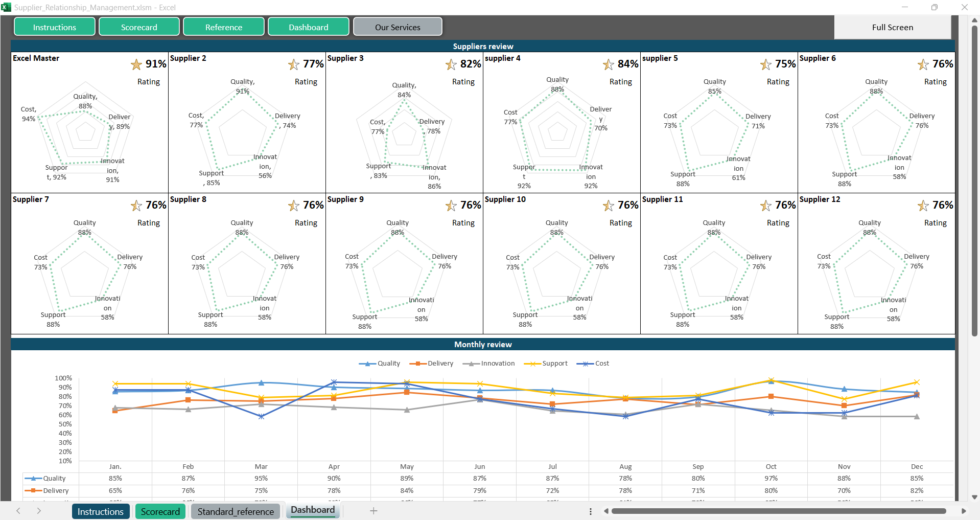980x520 pixels.
Task: Click the Excel app icon in title bar
Action: tap(6, 7)
